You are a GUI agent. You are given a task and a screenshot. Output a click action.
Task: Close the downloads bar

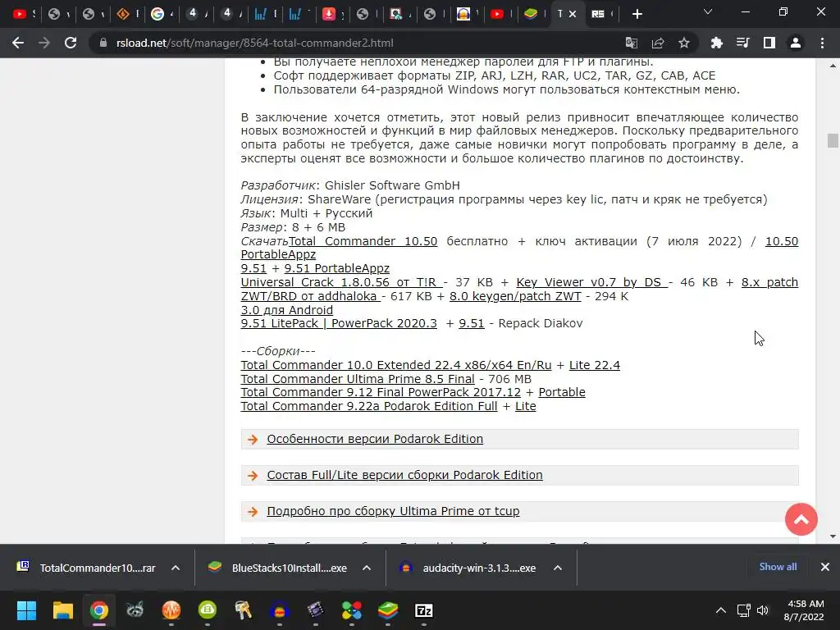825,567
